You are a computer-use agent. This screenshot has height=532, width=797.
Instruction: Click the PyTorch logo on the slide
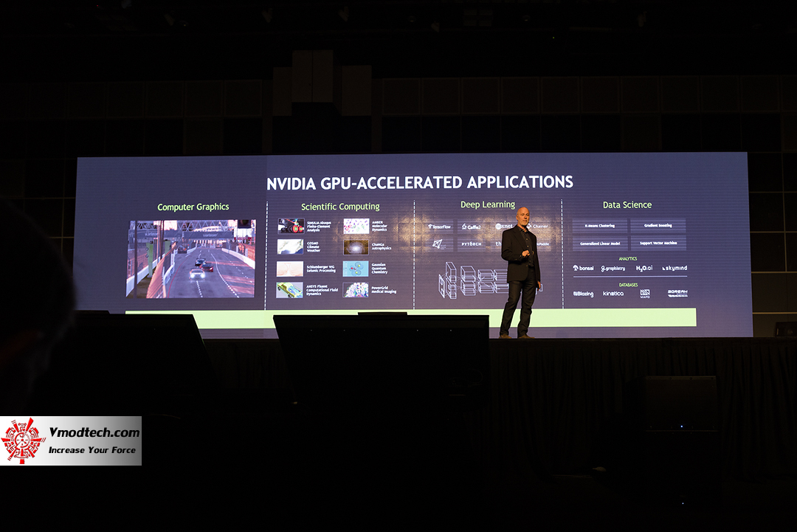(x=471, y=244)
